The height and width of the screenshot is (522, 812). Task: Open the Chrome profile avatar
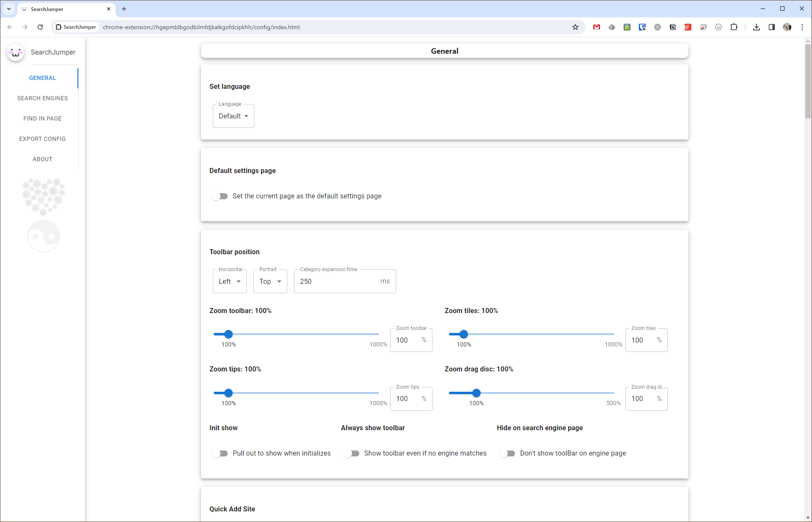tap(787, 27)
